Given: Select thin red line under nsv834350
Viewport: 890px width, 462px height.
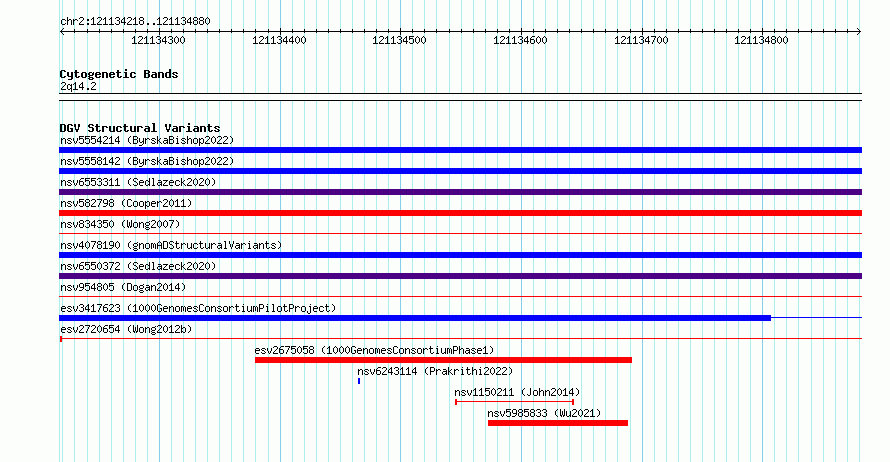Looking at the screenshot, I should click(460, 233).
